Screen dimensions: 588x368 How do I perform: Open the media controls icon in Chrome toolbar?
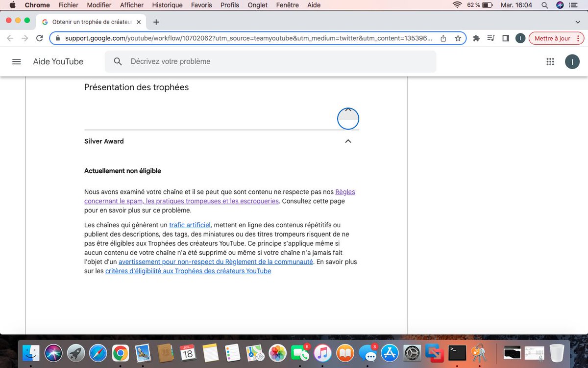490,38
